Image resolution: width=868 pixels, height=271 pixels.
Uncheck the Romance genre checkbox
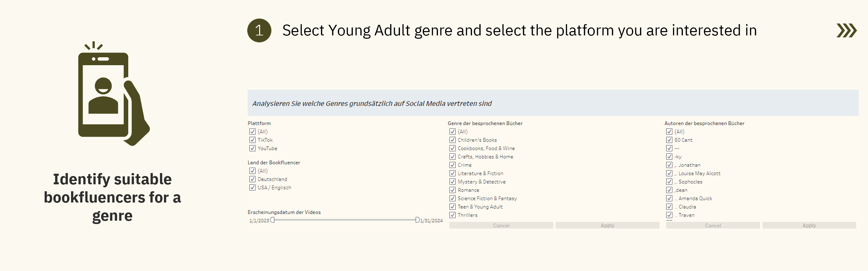[453, 190]
